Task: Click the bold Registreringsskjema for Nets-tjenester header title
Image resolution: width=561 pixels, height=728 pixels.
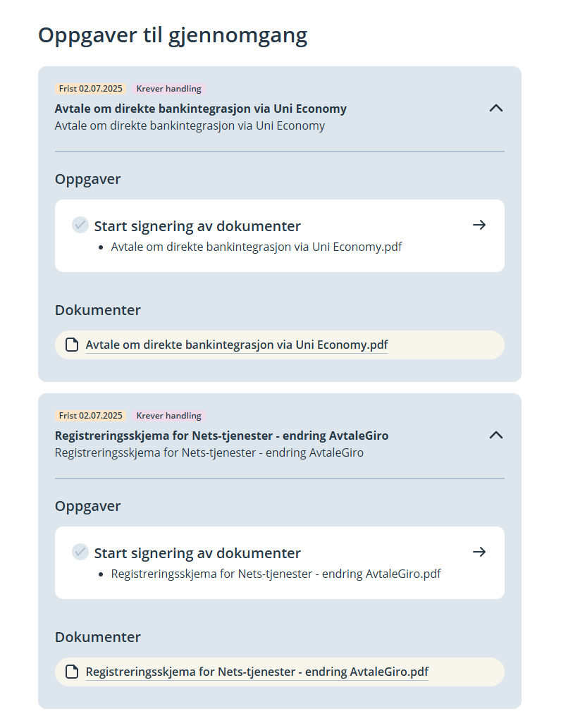Action: (x=221, y=436)
